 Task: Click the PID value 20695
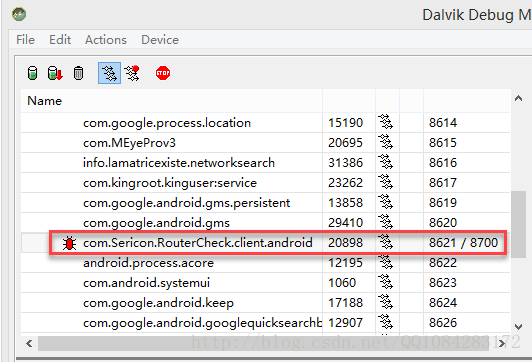tap(345, 142)
